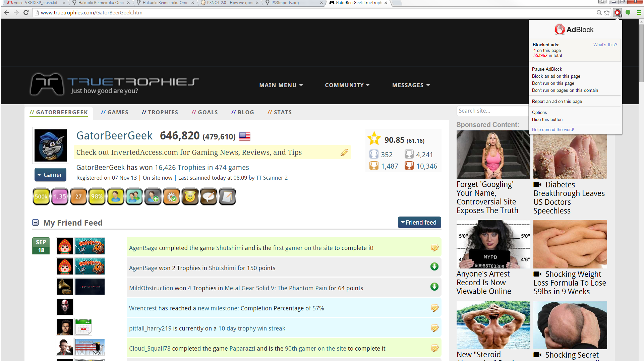Click the TrueTrophies controller logo
Viewport: 644px width, 361px height.
[47, 84]
